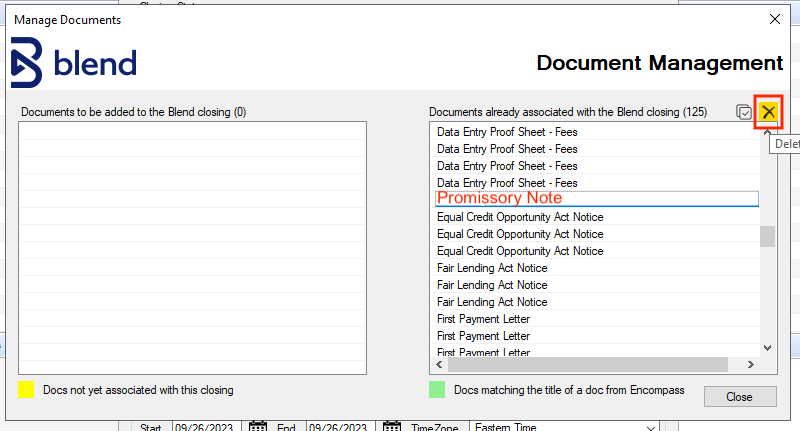
Task: Click the scroll up arrow of list
Action: tap(767, 133)
